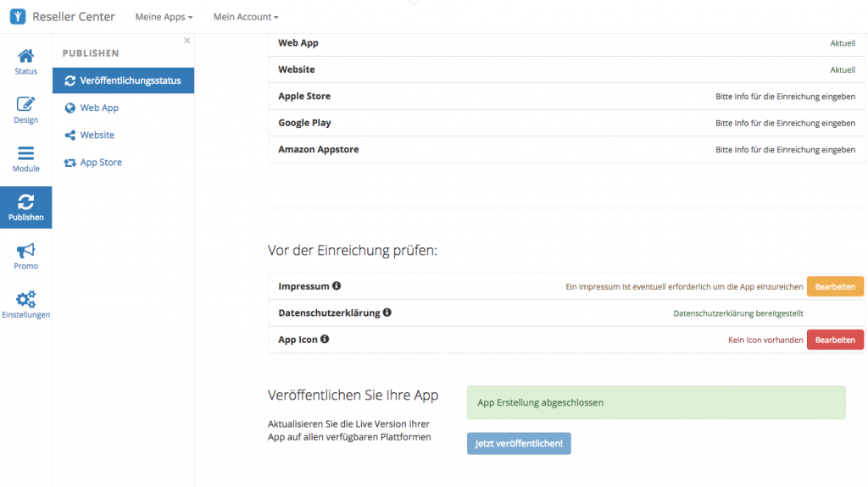Open Einstellungen gear settings
Viewport: 868px width, 487px height.
click(x=25, y=305)
